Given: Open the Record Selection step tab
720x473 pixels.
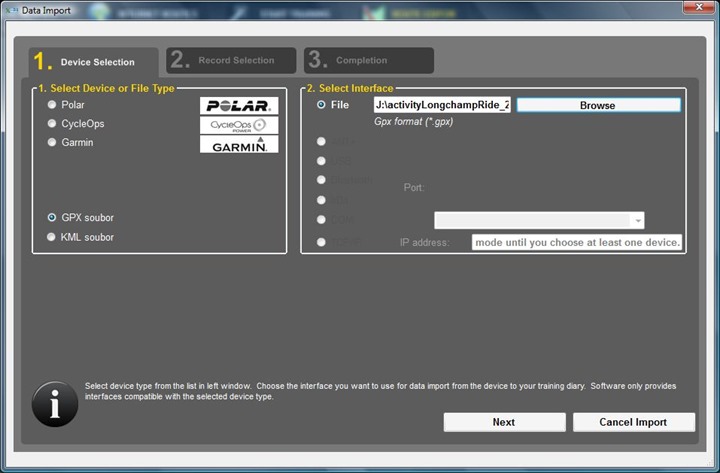Looking at the screenshot, I should pos(231,60).
